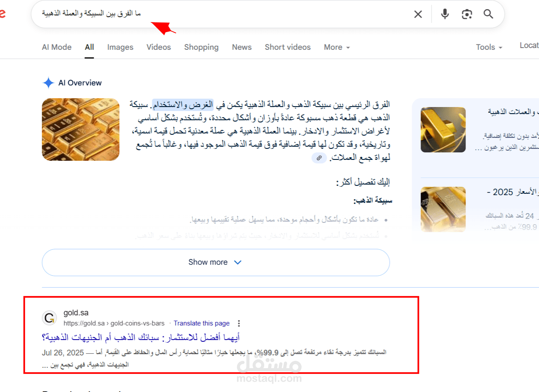Viewport: 539px width, 392px height.
Task: Open Google Lens camera search icon
Action: pos(467,14)
